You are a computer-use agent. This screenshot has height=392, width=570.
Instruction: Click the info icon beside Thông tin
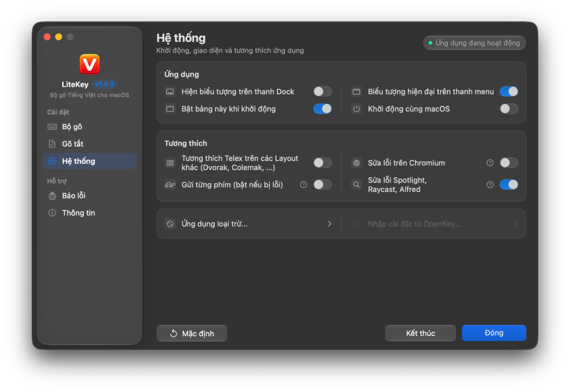coord(52,213)
